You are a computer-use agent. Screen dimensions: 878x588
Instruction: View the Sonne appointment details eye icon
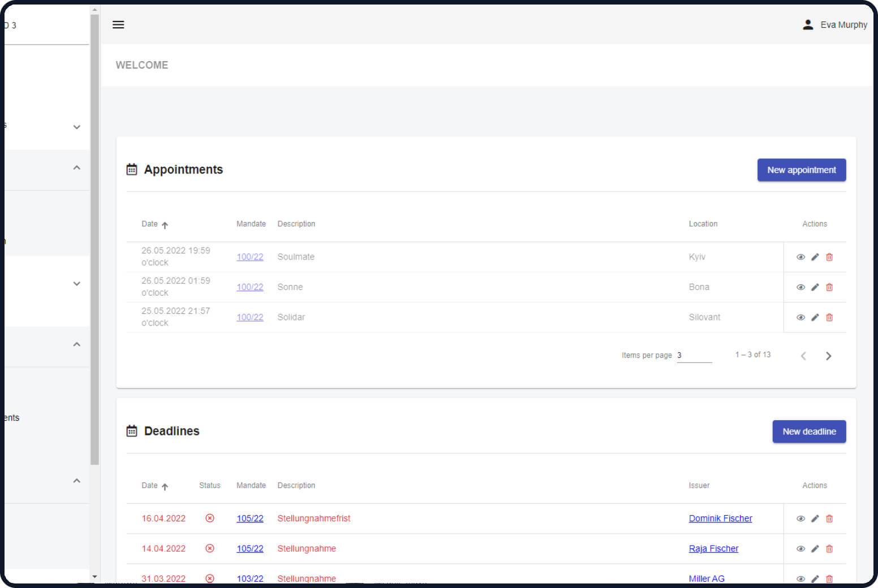coord(800,287)
